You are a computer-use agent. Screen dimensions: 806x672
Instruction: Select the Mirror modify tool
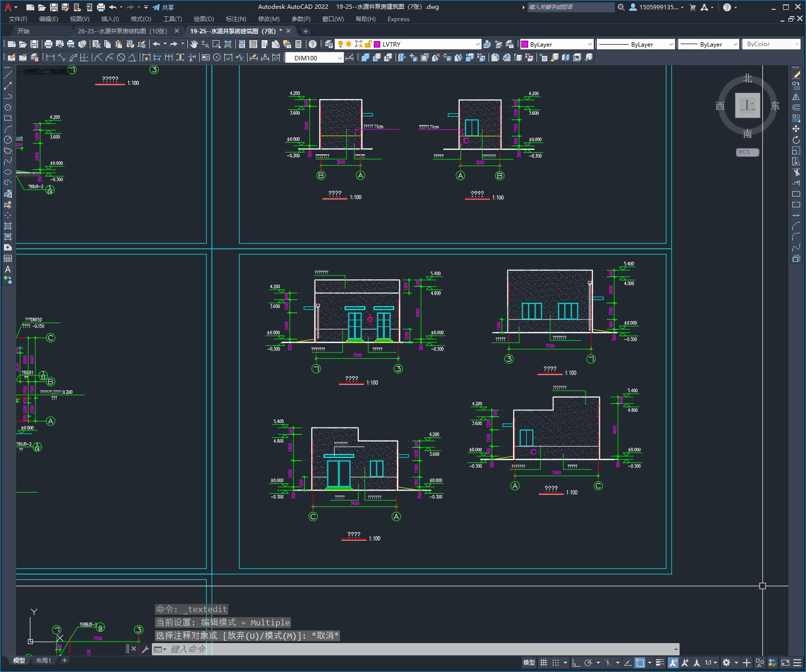coord(796,97)
